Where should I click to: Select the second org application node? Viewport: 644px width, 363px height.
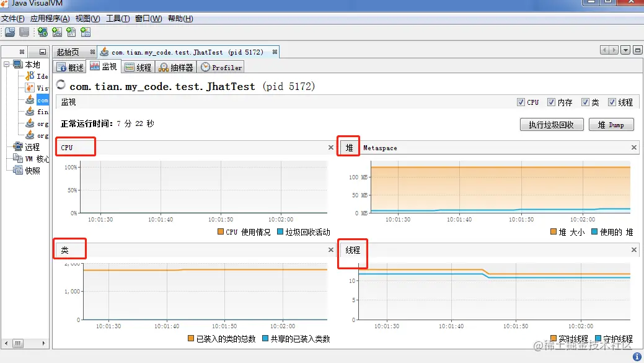[x=37, y=135]
